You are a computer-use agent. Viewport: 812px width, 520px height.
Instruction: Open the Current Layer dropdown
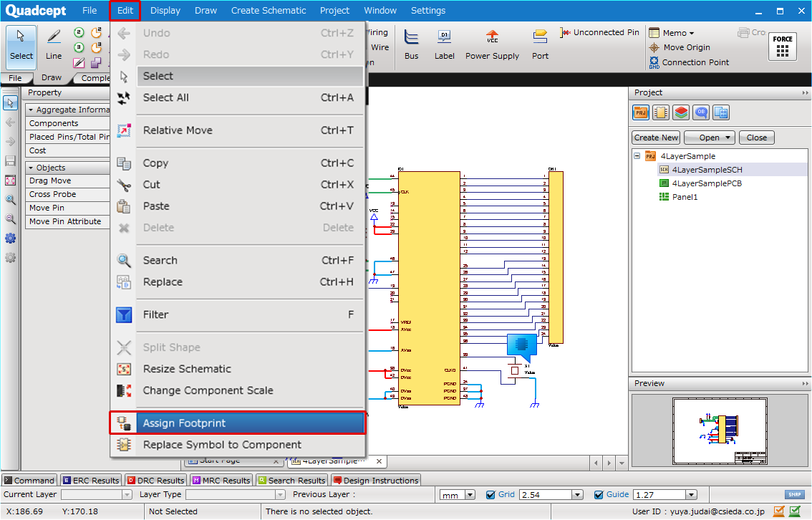coord(127,495)
